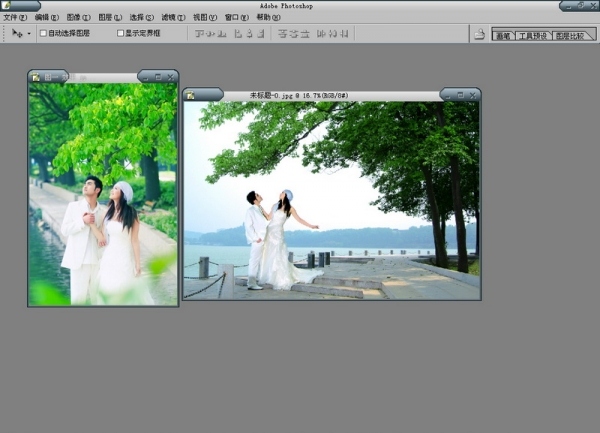Screen dimensions: 600x433
Task: Minimize the portrait photo document window
Action: pyautogui.click(x=145, y=77)
